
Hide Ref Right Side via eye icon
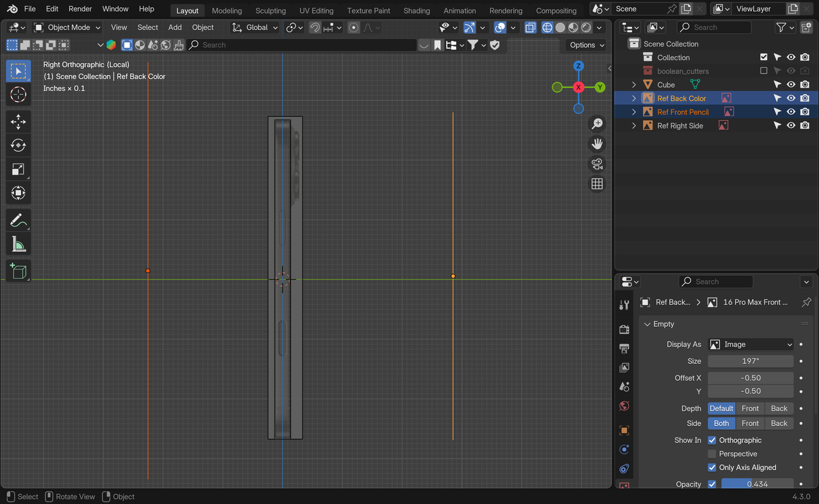coord(791,125)
